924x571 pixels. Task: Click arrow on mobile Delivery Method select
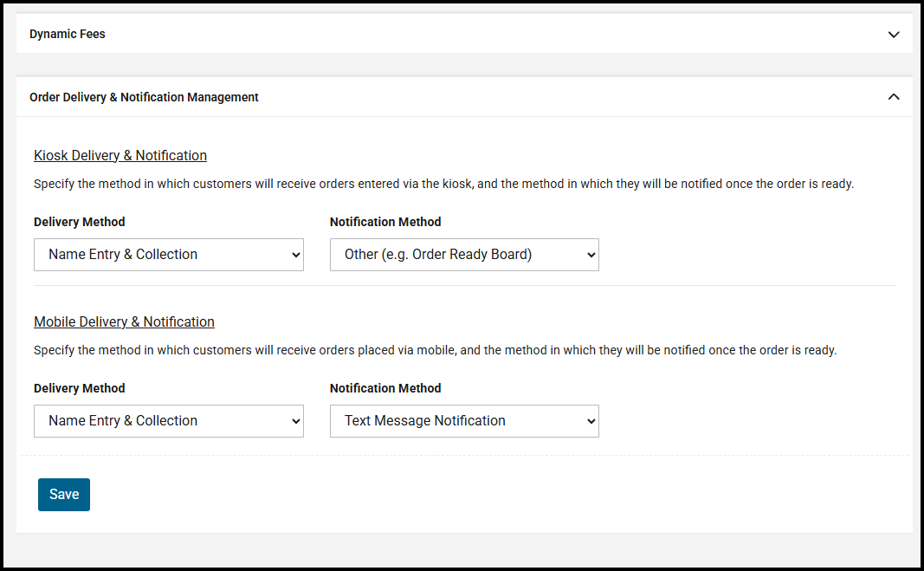pyautogui.click(x=295, y=421)
